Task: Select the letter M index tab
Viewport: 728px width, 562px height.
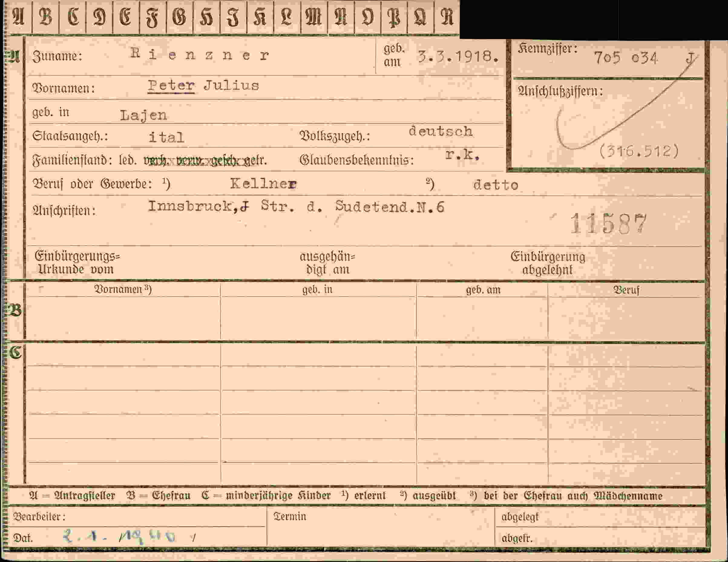Action: [x=314, y=17]
